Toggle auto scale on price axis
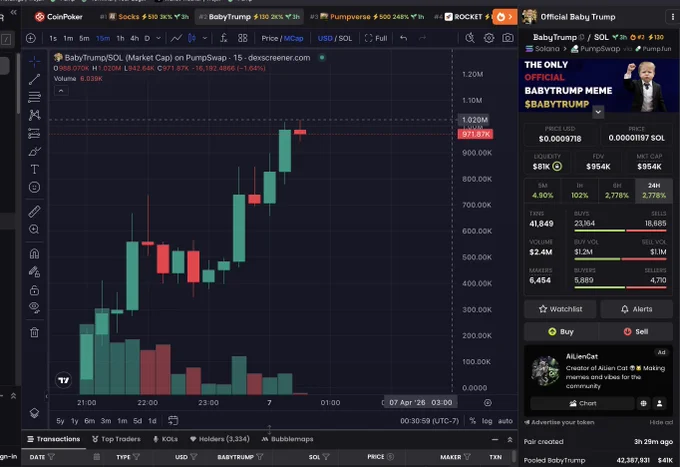Viewport: 680px width, 467px height. click(505, 421)
